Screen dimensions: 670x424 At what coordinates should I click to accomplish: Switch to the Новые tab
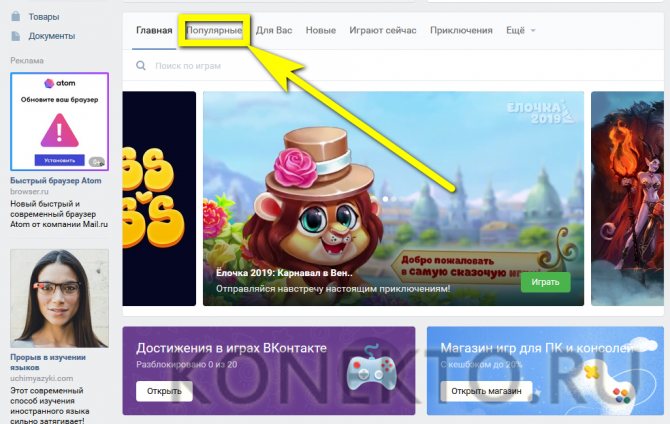(x=320, y=30)
